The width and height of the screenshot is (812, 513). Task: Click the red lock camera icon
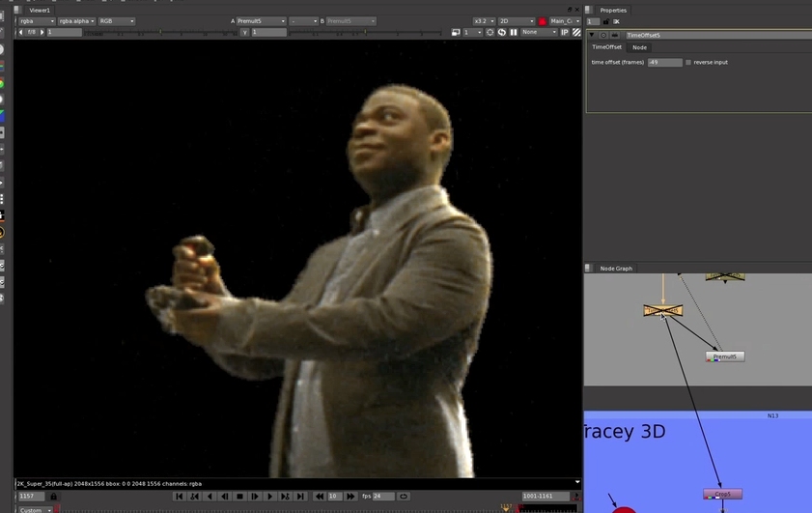tap(543, 21)
